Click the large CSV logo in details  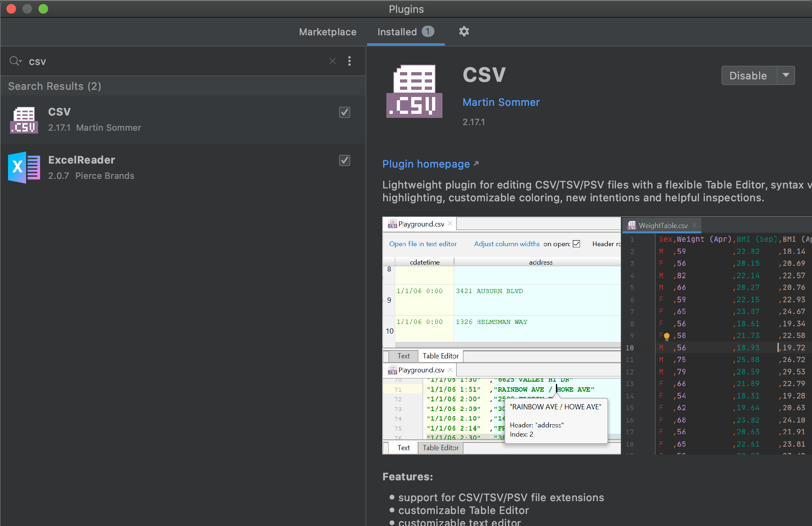pyautogui.click(x=414, y=91)
